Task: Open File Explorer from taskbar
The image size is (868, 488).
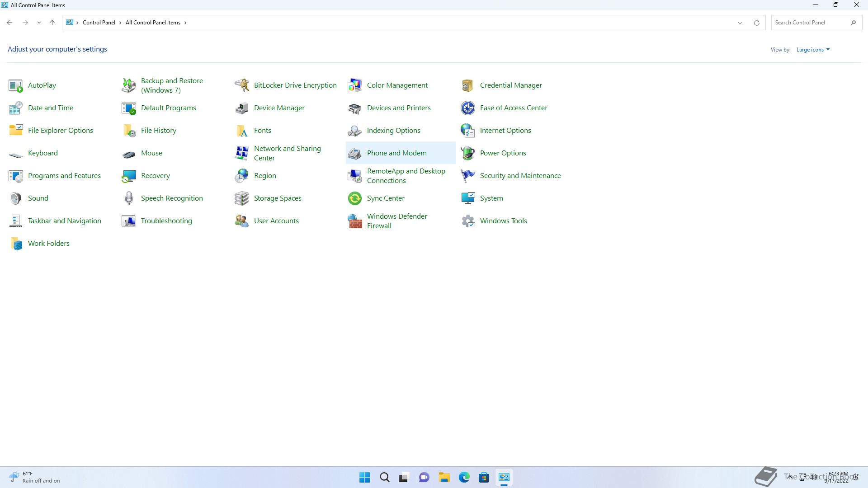Action: tap(444, 477)
